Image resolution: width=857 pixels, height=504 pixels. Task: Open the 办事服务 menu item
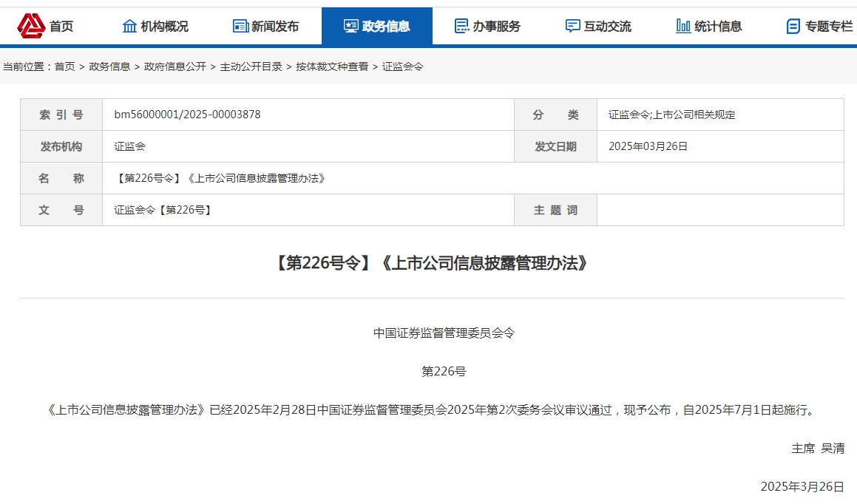click(x=486, y=24)
